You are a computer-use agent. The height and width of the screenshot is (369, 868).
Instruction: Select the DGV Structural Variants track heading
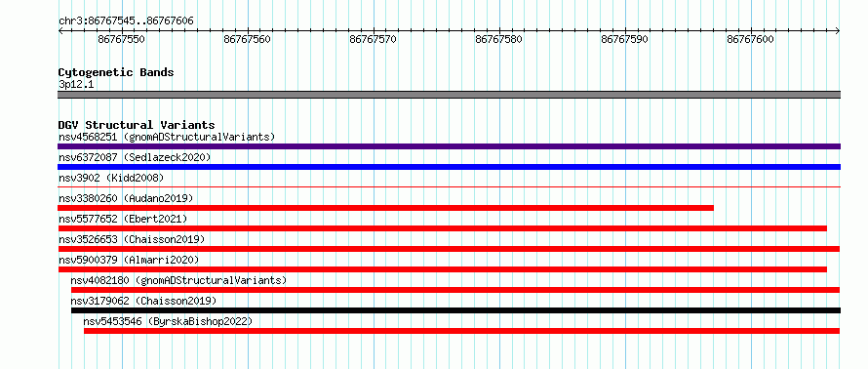(x=137, y=125)
